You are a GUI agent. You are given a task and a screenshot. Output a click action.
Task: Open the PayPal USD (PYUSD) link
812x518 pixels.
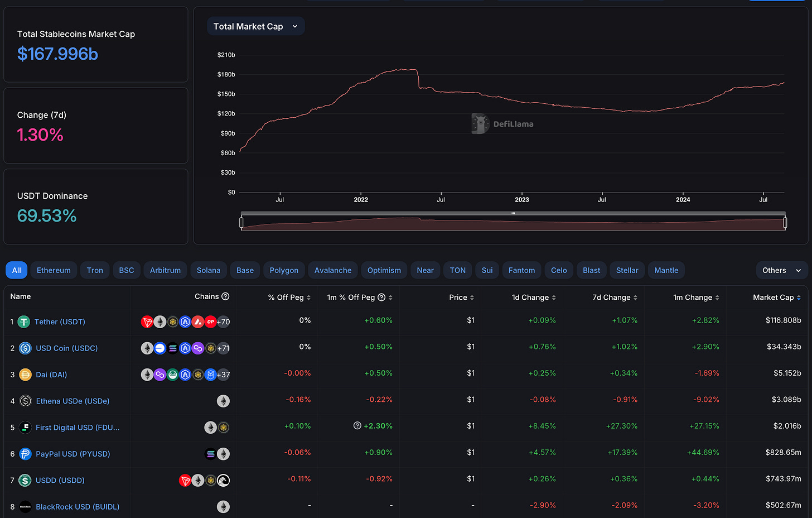click(x=73, y=454)
